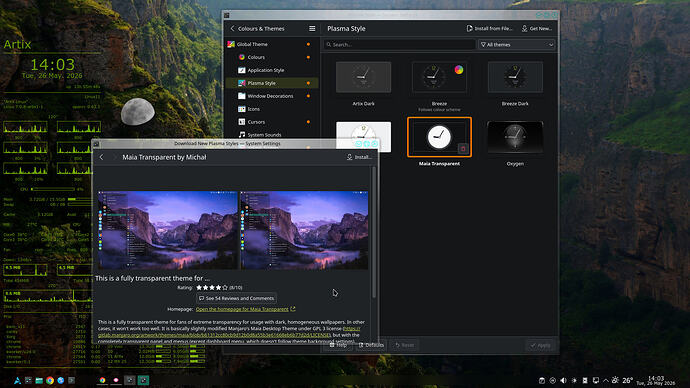
Task: Select the Maia Transparent style thumbnail
Action: [x=439, y=137]
